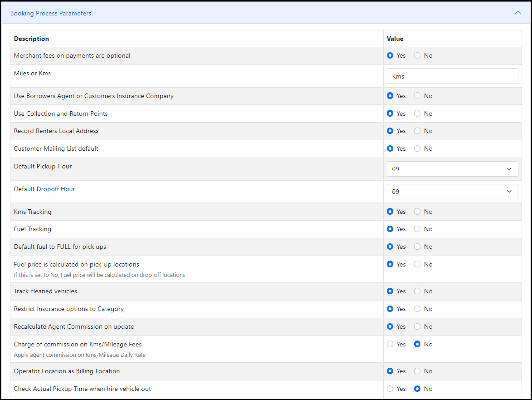Collapse the Booking Process Parameters panel chevron
532x400 pixels.
click(517, 13)
